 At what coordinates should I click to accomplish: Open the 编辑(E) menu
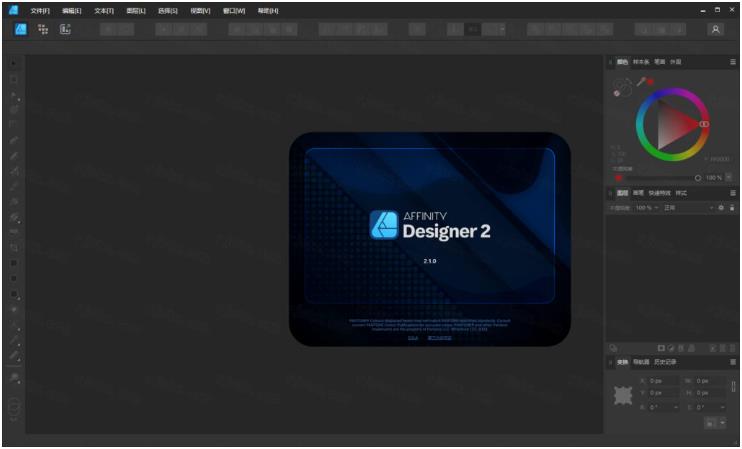point(71,10)
